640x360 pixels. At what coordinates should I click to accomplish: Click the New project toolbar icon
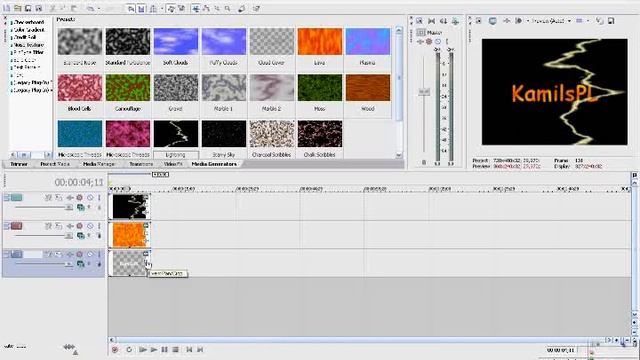[x=7, y=8]
